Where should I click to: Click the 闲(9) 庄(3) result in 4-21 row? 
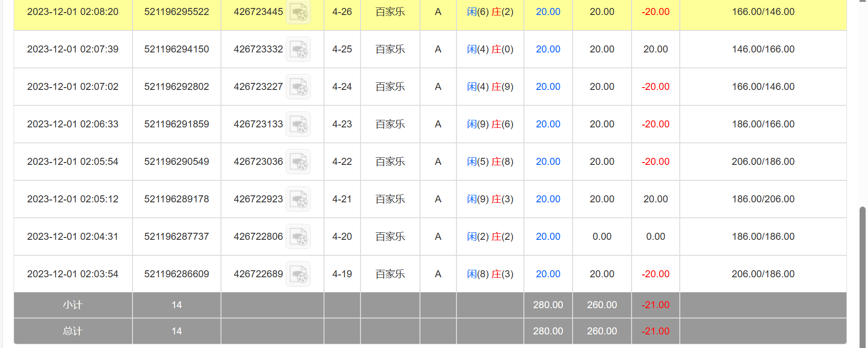tap(490, 199)
